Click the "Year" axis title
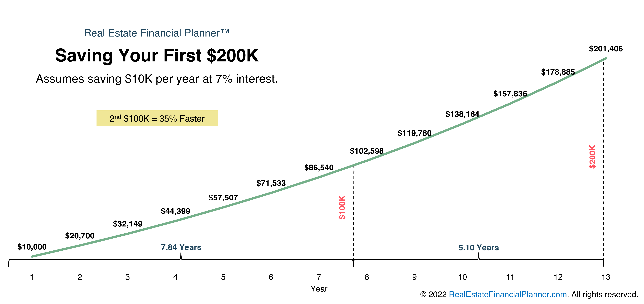The width and height of the screenshot is (644, 304). point(319,289)
